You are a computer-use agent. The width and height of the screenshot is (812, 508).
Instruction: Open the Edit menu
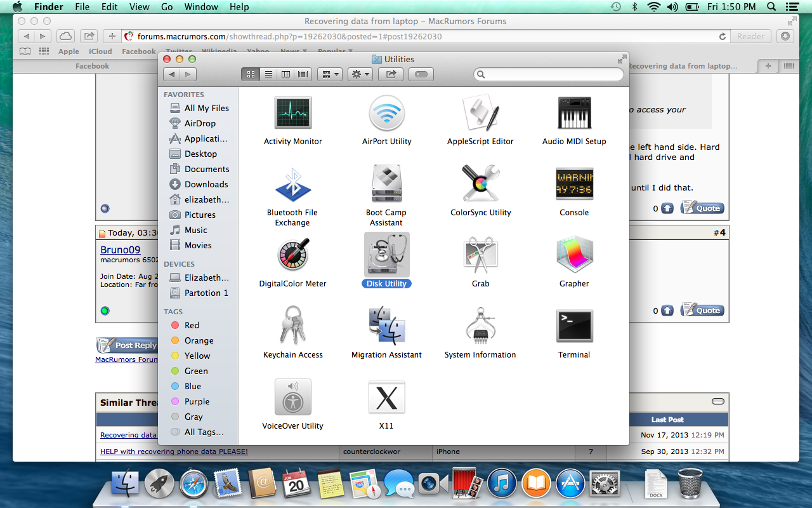coord(110,7)
